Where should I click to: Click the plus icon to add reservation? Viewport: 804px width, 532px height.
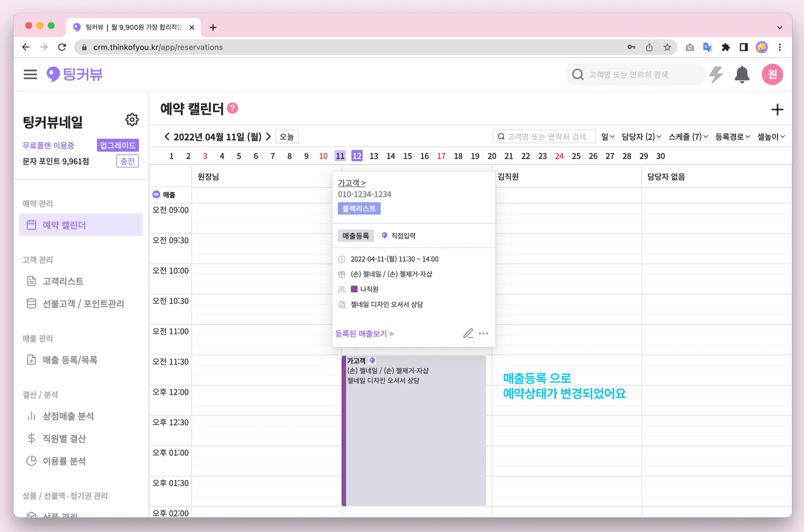(x=777, y=110)
